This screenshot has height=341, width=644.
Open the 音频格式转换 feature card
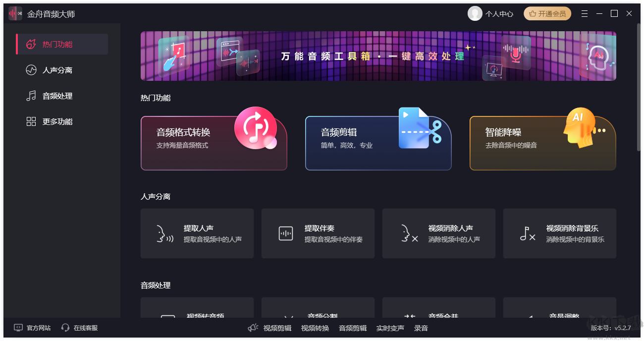click(214, 143)
